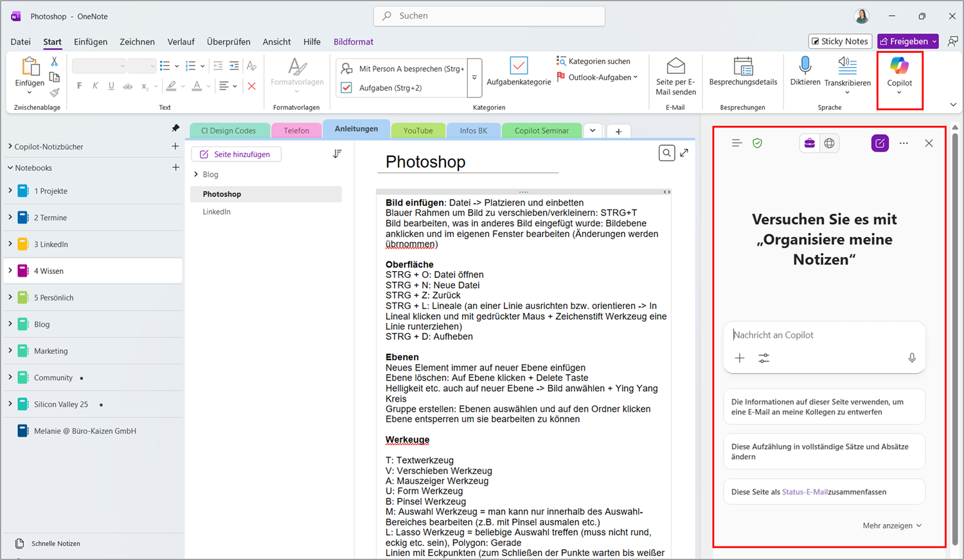Open the page search magnifier icon
Viewport: 964px width, 560px height.
pos(666,153)
